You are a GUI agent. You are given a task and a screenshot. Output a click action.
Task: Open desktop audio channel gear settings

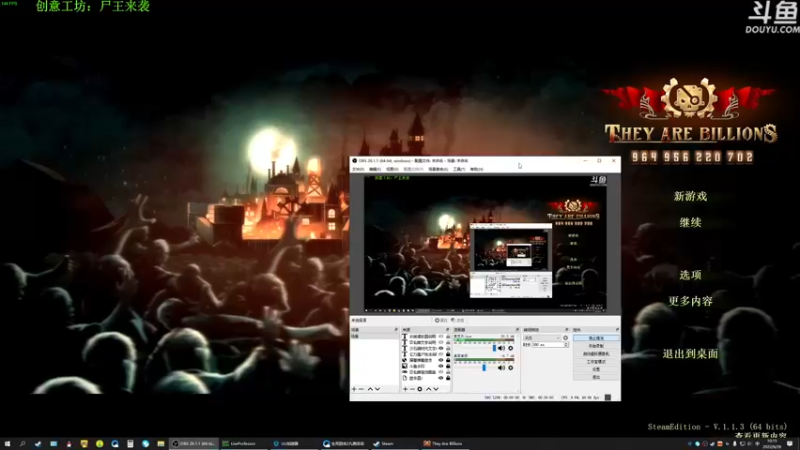click(x=511, y=368)
